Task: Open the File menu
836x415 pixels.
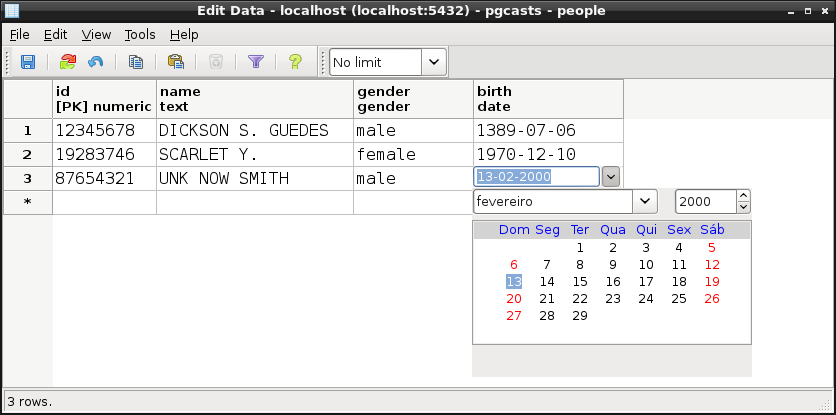Action: point(20,34)
